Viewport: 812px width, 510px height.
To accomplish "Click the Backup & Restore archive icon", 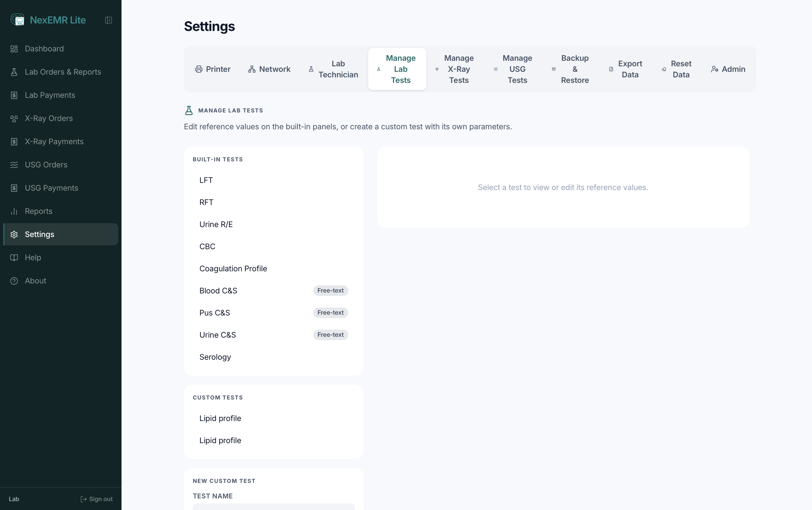I will (x=554, y=69).
